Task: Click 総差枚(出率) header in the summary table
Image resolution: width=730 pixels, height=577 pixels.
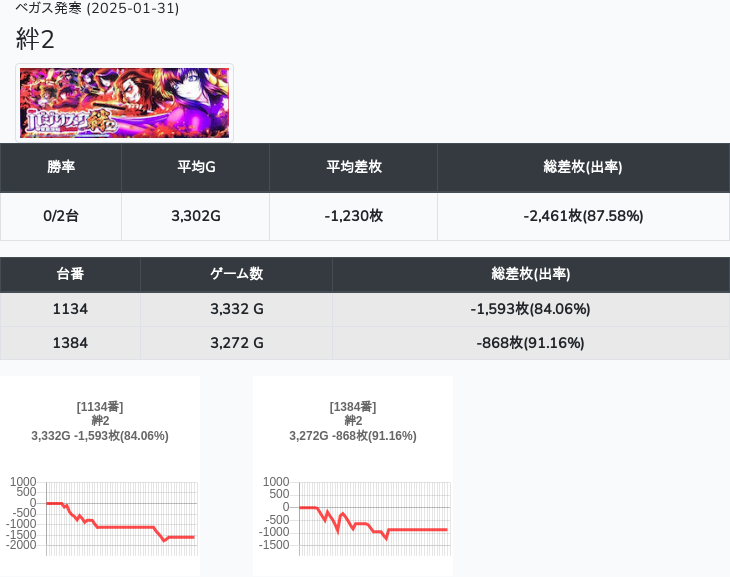Action: pyautogui.click(x=583, y=167)
